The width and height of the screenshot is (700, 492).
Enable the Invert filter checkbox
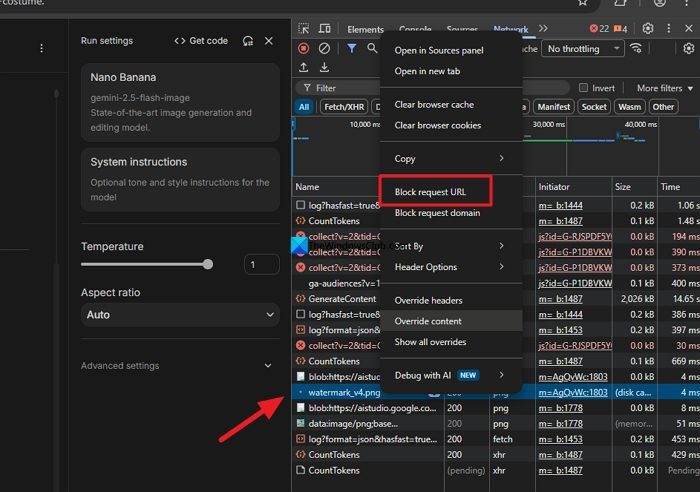tap(583, 88)
